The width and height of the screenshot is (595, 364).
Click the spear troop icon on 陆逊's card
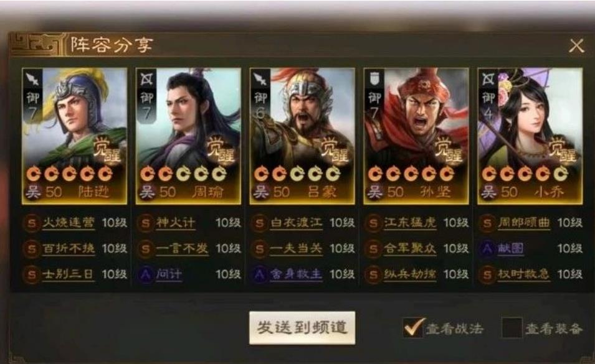coord(32,80)
